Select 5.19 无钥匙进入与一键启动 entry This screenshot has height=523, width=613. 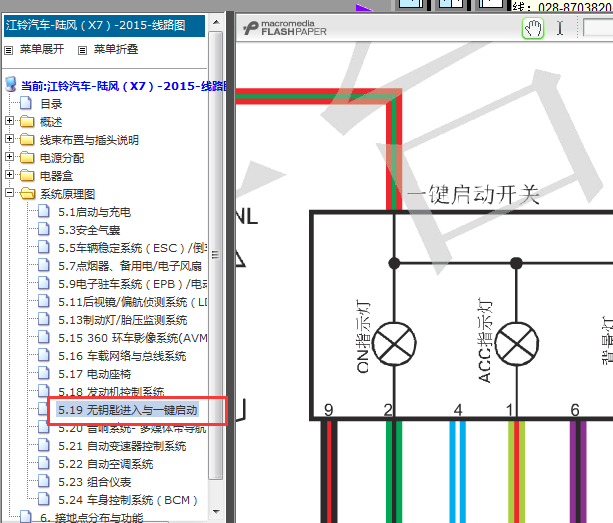pos(127,410)
